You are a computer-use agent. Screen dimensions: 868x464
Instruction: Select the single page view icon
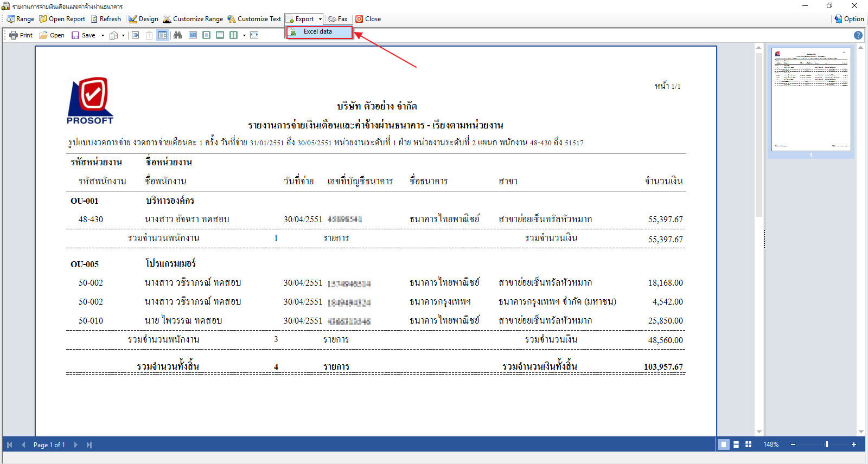coord(206,35)
